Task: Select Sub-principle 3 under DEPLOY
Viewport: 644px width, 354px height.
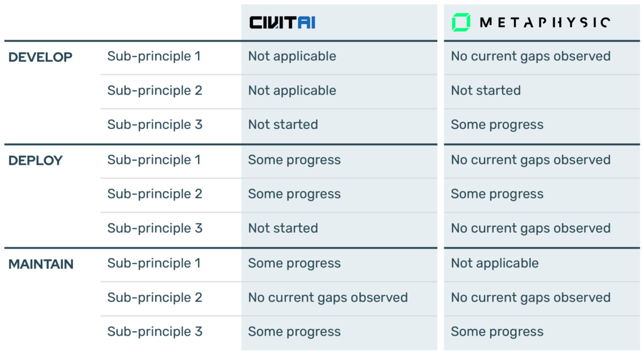Action: tap(155, 228)
